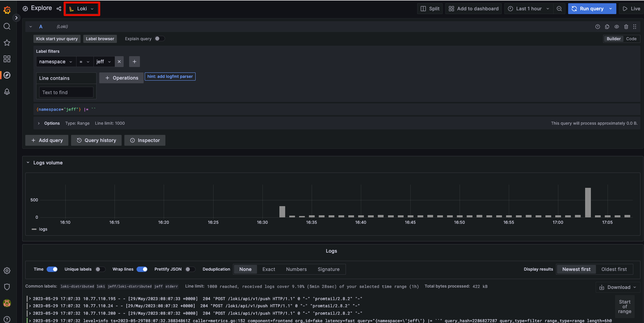Toggle the Time display switch

52,269
